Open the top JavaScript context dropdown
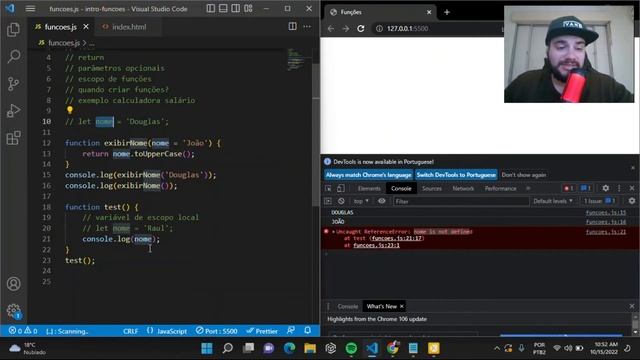This screenshot has height=360, width=640. 361,201
